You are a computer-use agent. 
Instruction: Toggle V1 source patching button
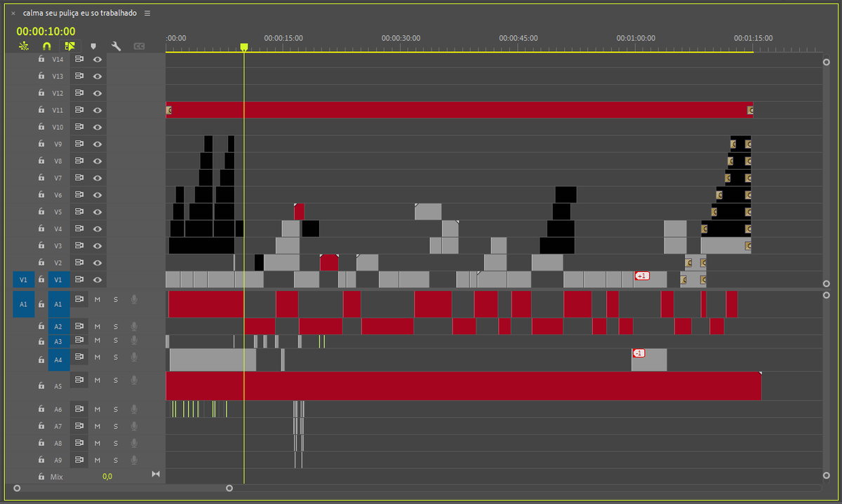pyautogui.click(x=23, y=280)
